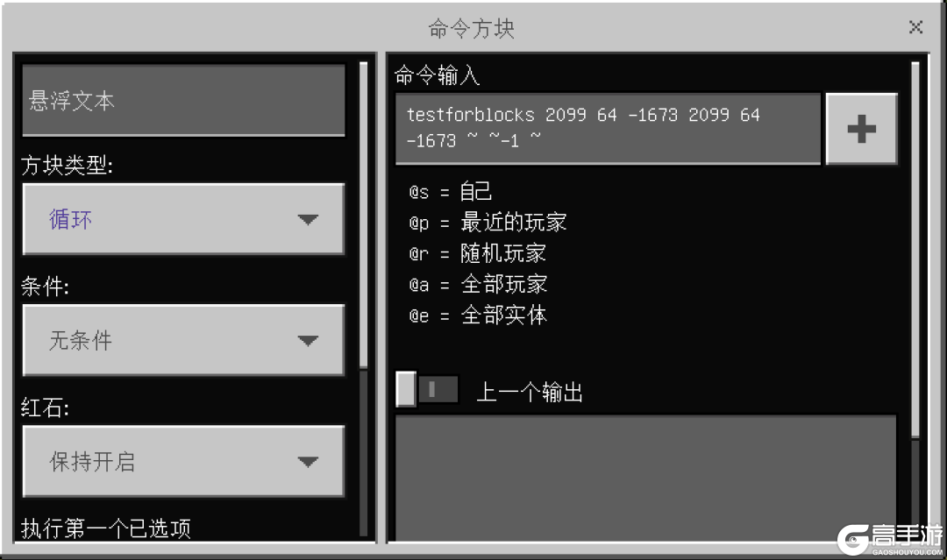The height and width of the screenshot is (560, 947).
Task: Open the 保持开启 redstone dropdown
Action: click(183, 462)
